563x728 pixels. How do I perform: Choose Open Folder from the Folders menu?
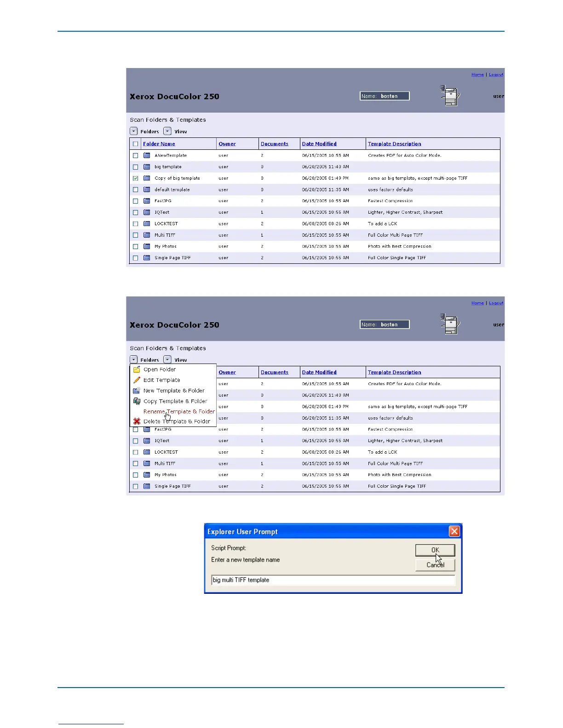tap(160, 370)
